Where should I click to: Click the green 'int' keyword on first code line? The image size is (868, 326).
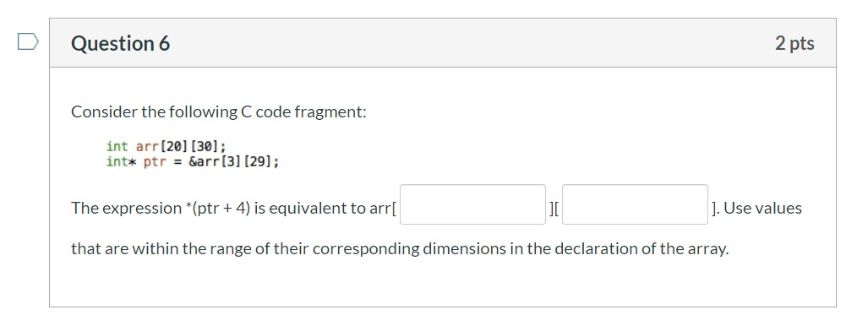(x=117, y=147)
